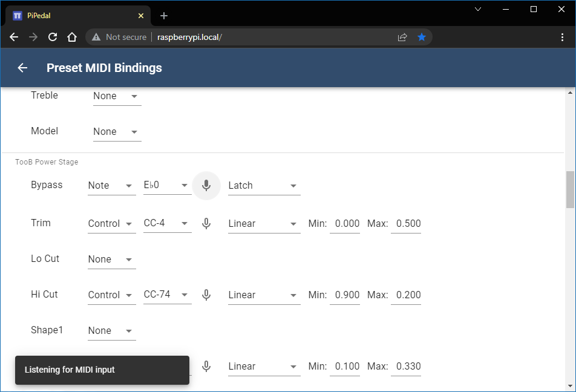The width and height of the screenshot is (576, 392).
Task: Click the scrollbar up arrow
Action: pos(570,93)
